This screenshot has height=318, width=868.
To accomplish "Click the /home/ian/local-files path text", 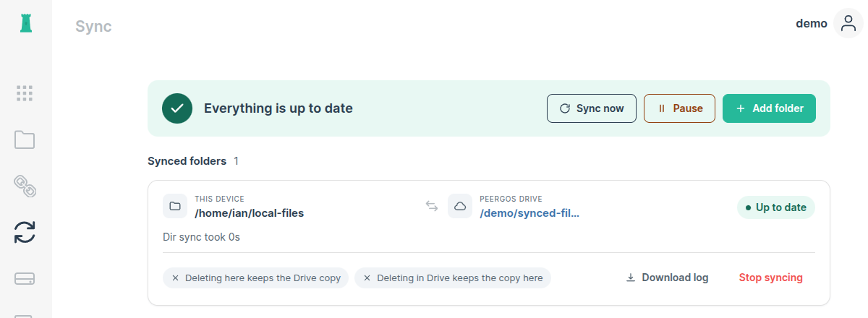I will point(249,213).
